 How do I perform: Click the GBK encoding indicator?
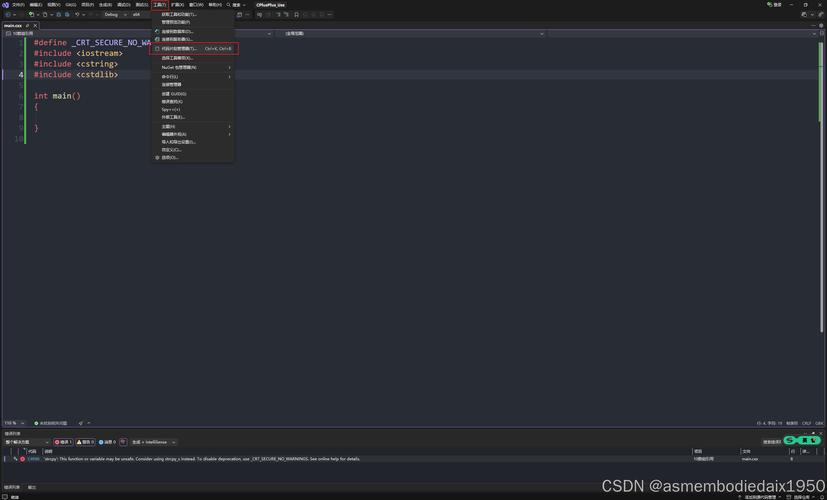(x=819, y=423)
